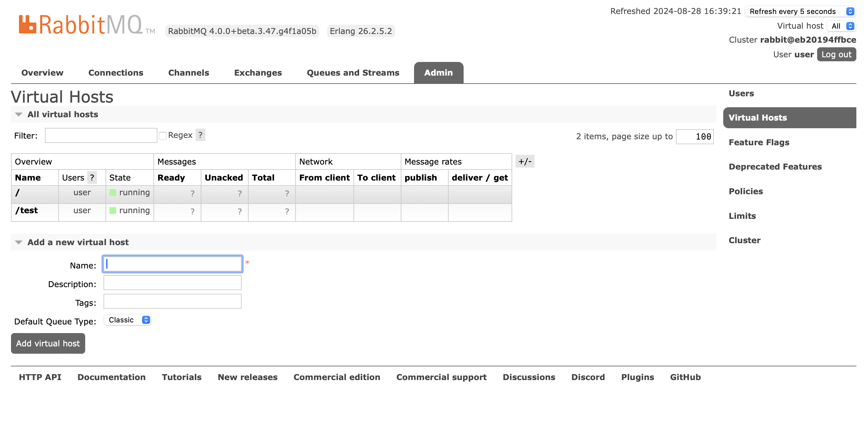The height and width of the screenshot is (431, 868).
Task: Click the page size field
Action: [695, 137]
